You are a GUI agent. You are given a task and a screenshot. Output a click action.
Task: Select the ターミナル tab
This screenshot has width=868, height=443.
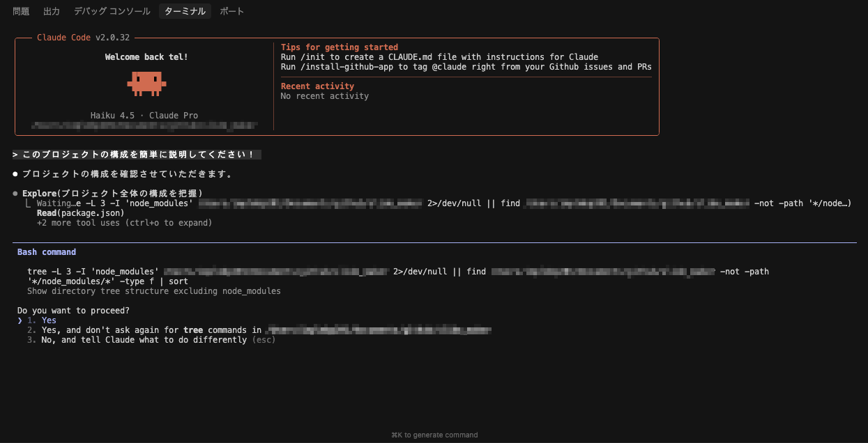(185, 11)
